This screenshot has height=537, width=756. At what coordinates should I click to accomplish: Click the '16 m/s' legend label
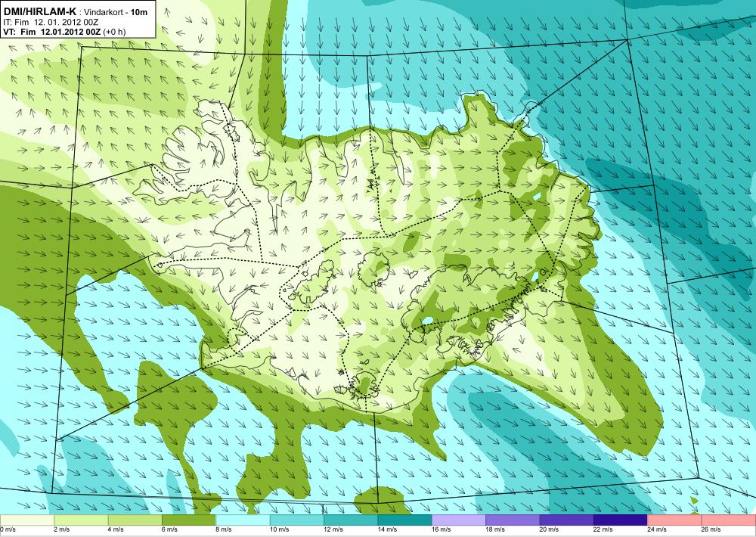tap(442, 529)
